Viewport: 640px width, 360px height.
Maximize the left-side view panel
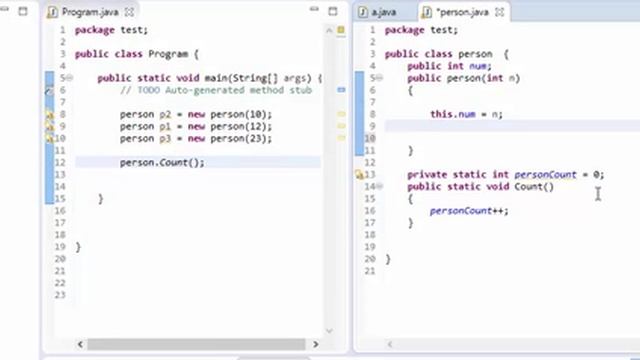(23, 11)
